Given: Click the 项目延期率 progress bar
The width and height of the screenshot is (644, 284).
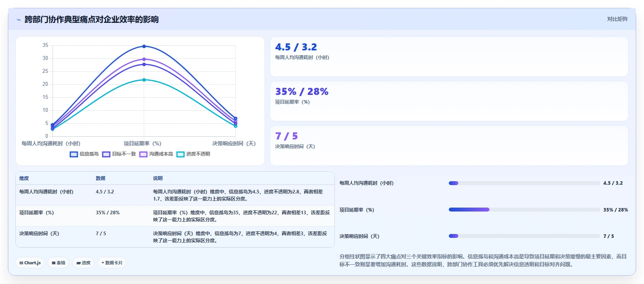Looking at the screenshot, I should [524, 210].
